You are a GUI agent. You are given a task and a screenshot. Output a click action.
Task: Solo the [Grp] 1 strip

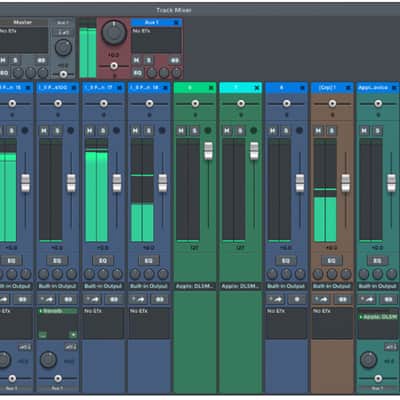(x=332, y=131)
